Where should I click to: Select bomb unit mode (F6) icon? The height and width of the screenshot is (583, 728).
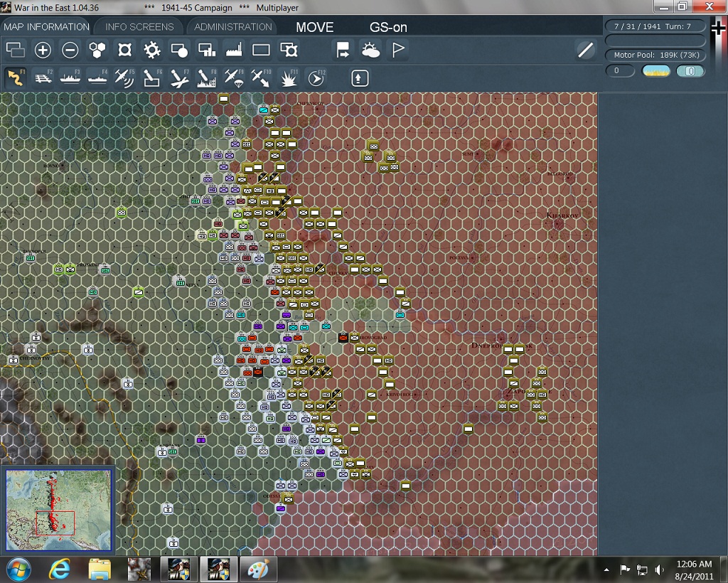click(152, 78)
